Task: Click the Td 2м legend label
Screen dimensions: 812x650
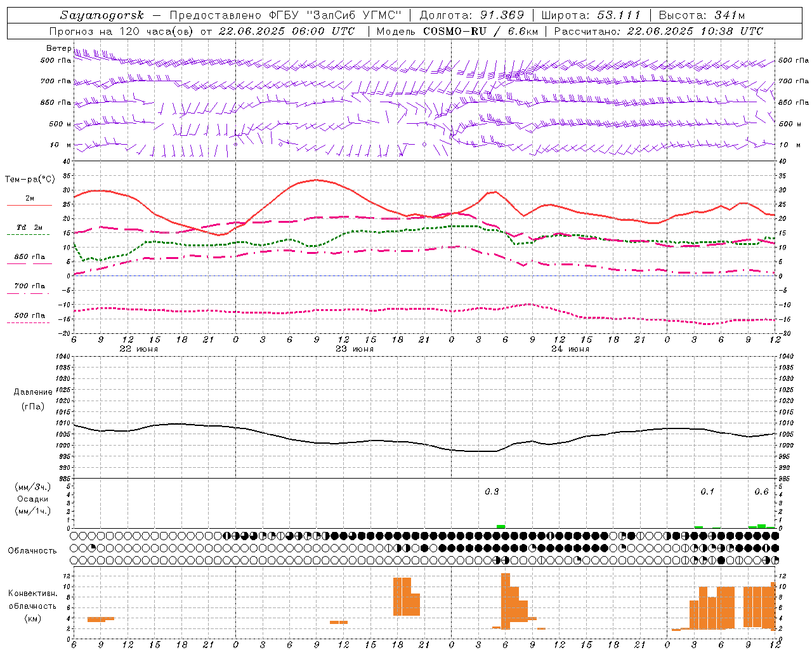Action: pyautogui.click(x=29, y=227)
